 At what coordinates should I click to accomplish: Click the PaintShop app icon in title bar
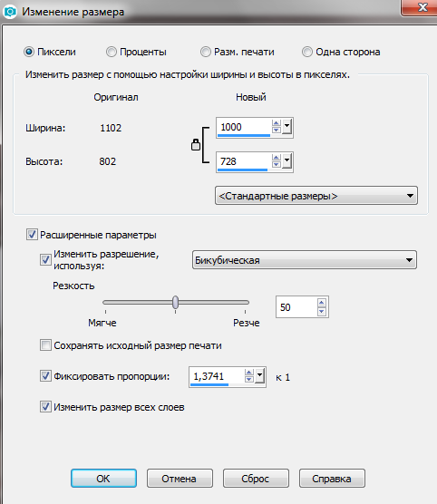coord(10,12)
